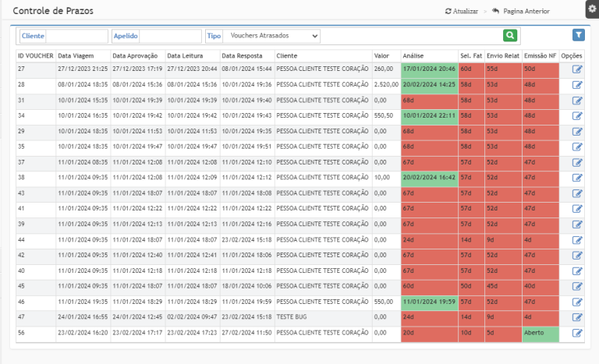
Task: Open the blue filter icon
Action: 578,35
